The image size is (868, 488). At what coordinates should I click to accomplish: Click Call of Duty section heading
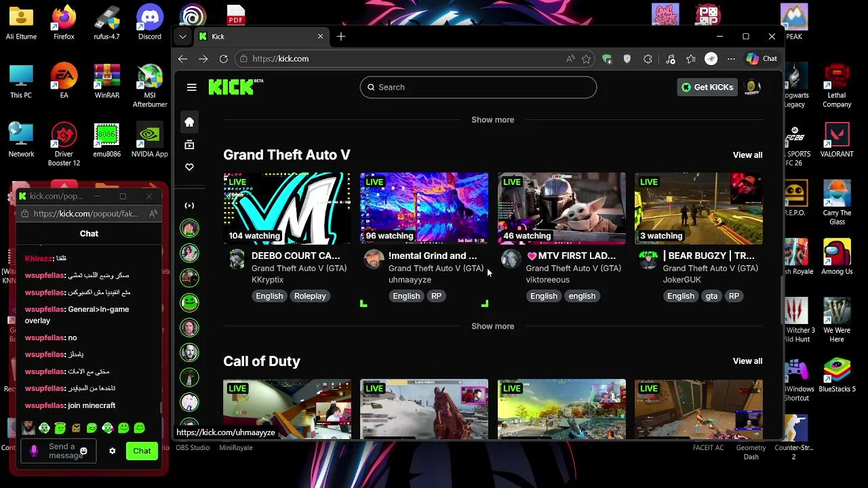tap(261, 361)
